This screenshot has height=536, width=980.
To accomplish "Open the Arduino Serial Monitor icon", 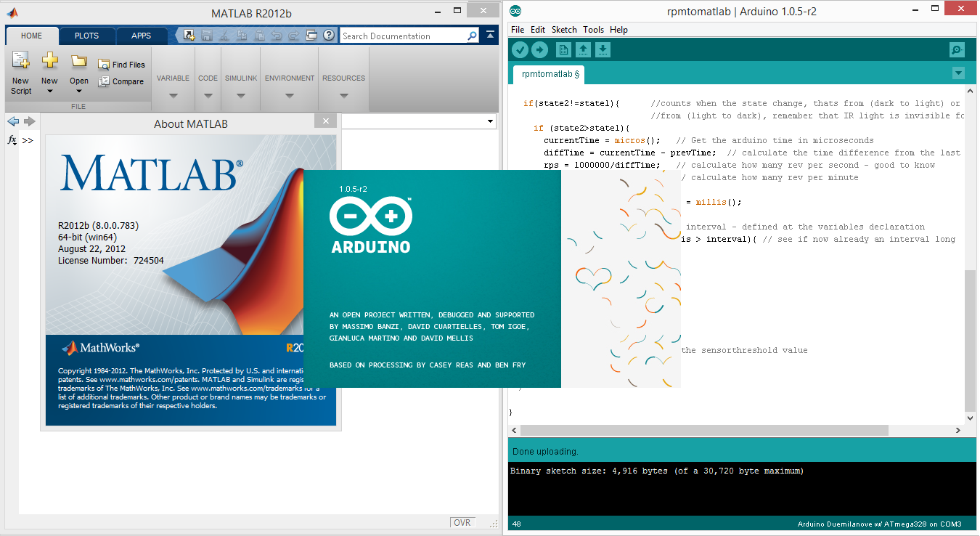I will tap(957, 49).
